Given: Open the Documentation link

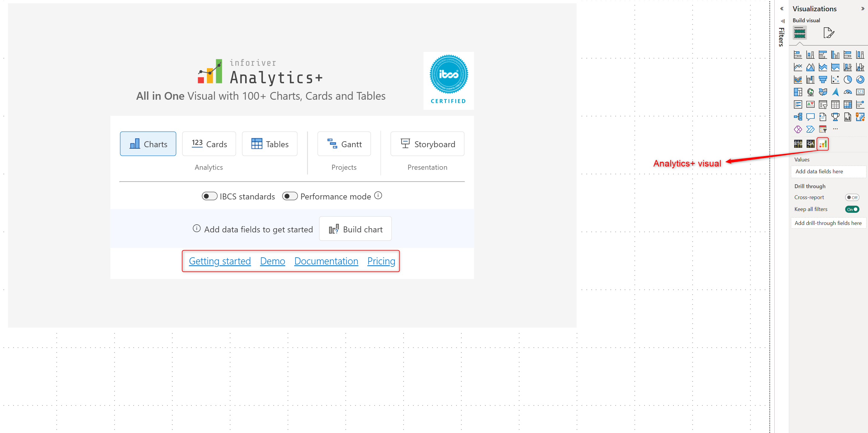Looking at the screenshot, I should (x=326, y=261).
